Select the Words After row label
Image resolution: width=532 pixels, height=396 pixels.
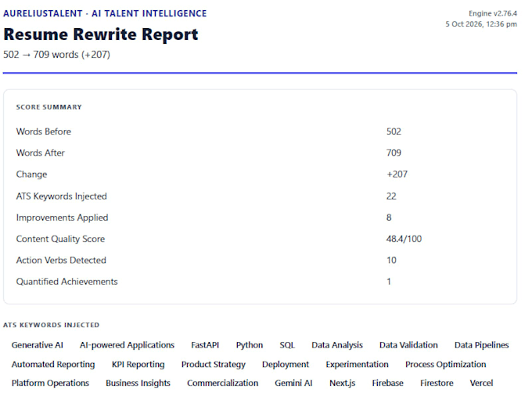41,153
